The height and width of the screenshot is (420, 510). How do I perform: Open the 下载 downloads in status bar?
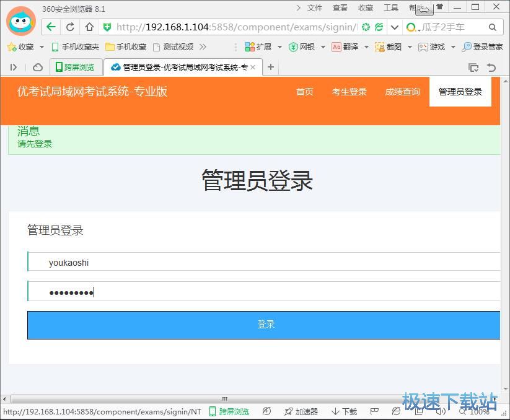(x=345, y=411)
